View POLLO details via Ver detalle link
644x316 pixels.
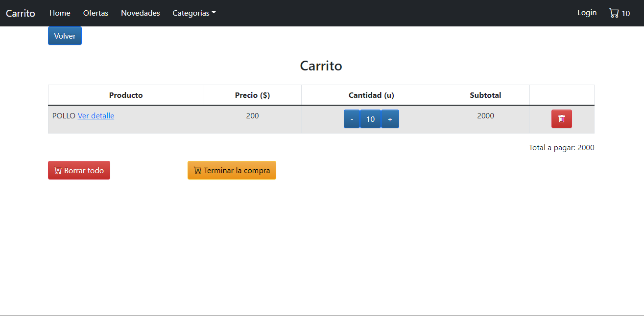[96, 116]
